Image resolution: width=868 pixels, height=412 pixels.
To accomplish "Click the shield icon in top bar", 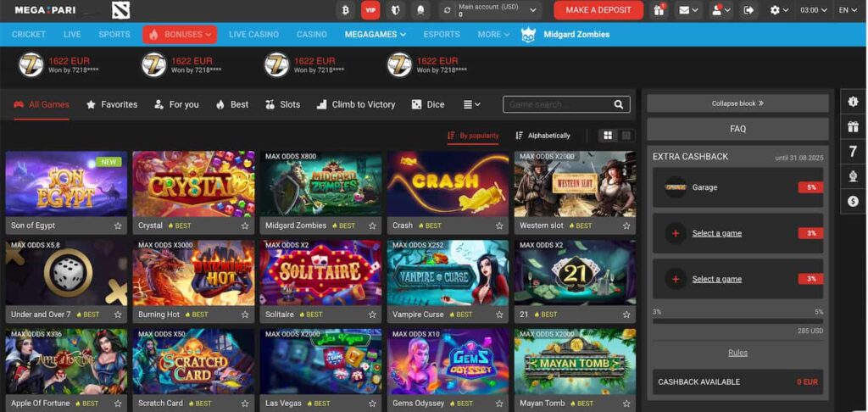I will 395,10.
